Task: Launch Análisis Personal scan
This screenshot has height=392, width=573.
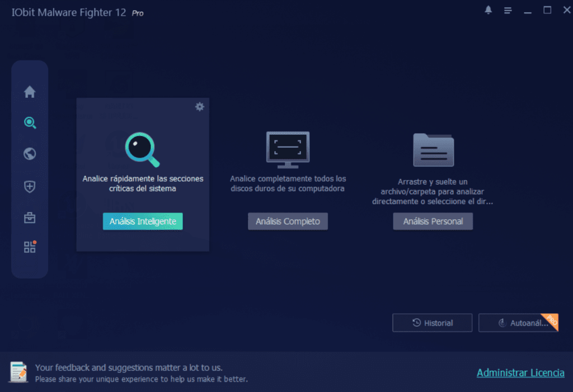Action: tap(433, 221)
